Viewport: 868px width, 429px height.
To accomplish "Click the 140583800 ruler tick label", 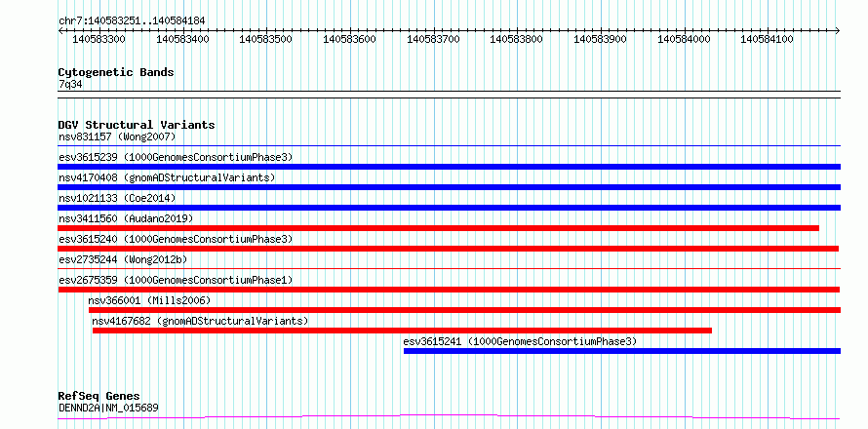I will 517,39.
